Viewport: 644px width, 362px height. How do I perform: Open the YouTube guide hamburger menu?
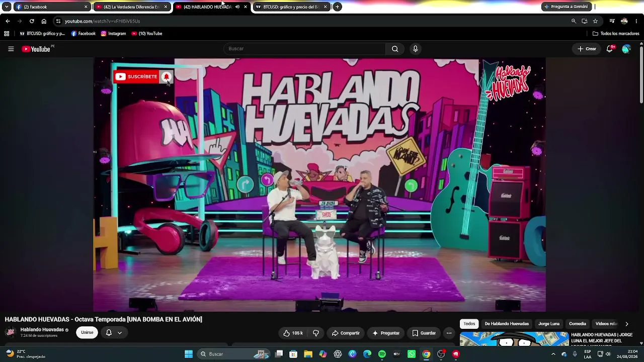(x=11, y=49)
